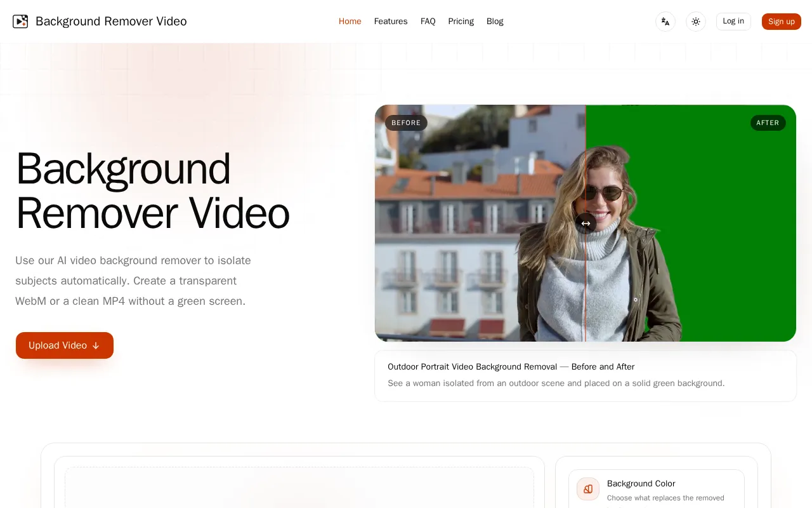The image size is (812, 508).
Task: Open the Blog nav item
Action: [x=495, y=22]
